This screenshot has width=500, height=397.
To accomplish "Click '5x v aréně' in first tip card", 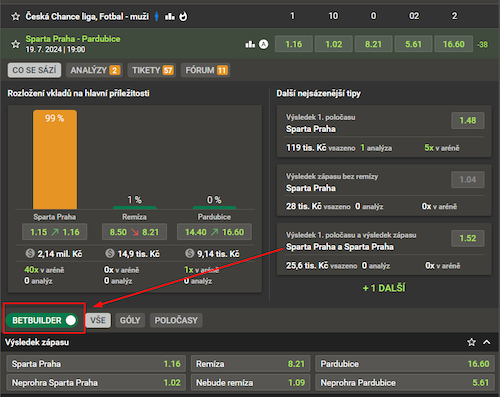I will [x=442, y=148].
